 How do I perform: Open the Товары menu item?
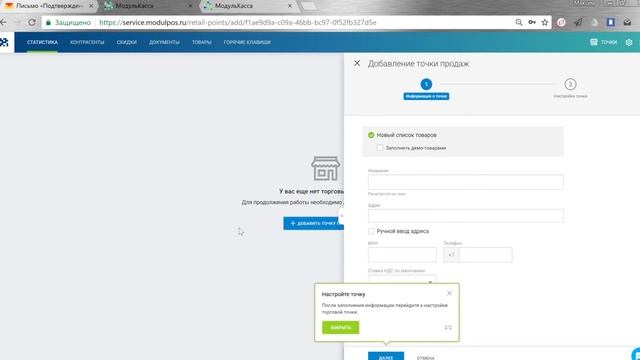(202, 42)
